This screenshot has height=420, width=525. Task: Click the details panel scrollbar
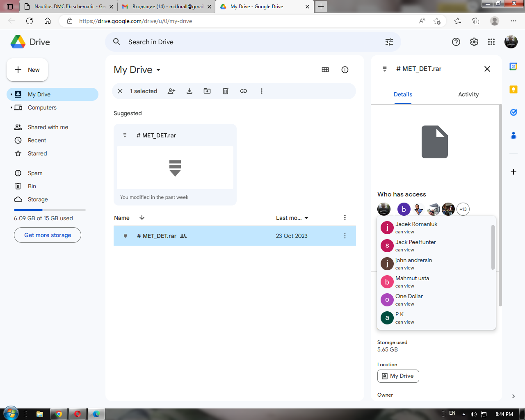pyautogui.click(x=500, y=205)
